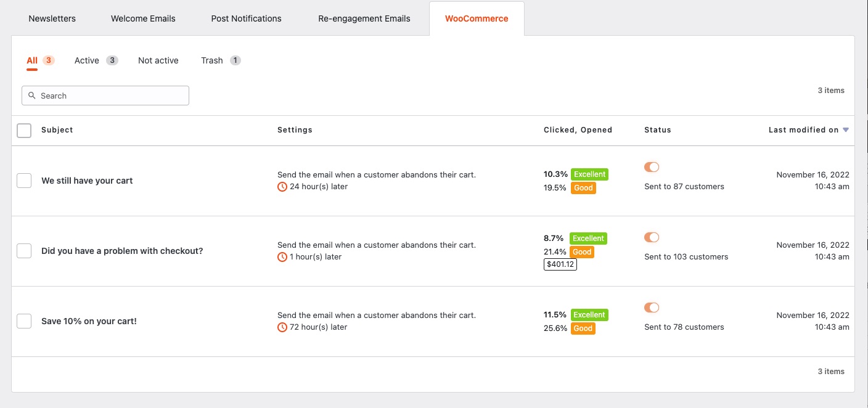Check the select-all checkbox in the table header
Image resolution: width=868 pixels, height=408 pixels.
pos(24,131)
